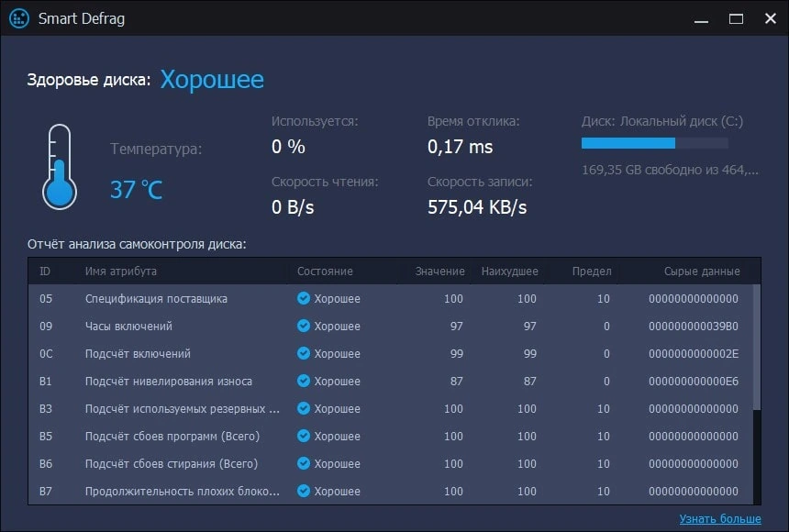Select the Подсчёт включений row
Image resolution: width=789 pixels, height=532 pixels.
[391, 353]
